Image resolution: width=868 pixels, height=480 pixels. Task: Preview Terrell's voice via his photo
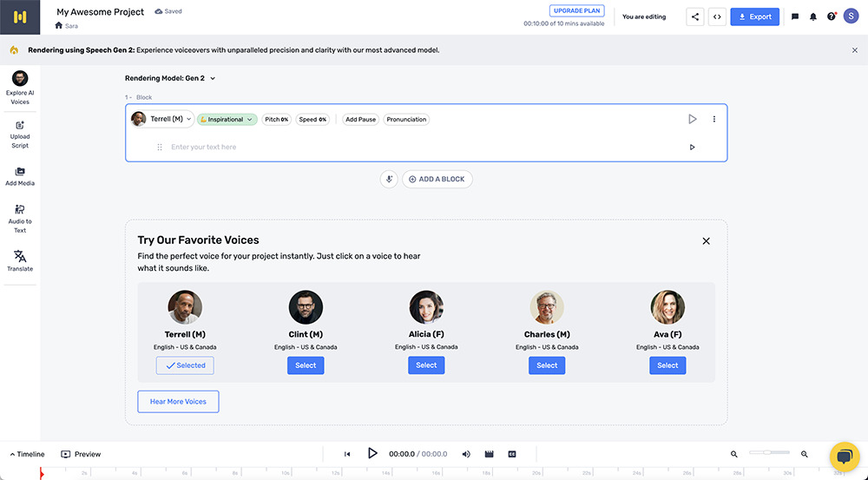point(185,307)
